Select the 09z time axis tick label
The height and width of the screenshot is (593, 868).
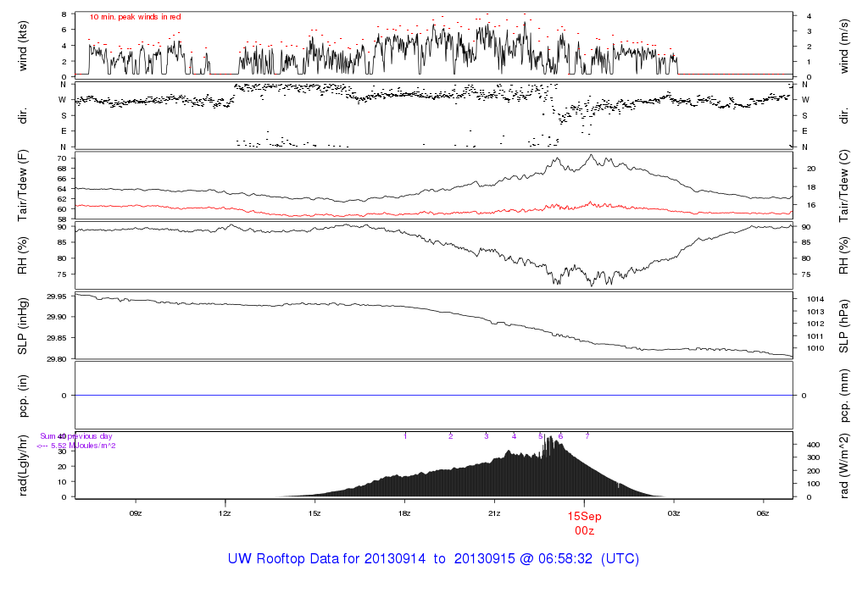[x=135, y=513]
